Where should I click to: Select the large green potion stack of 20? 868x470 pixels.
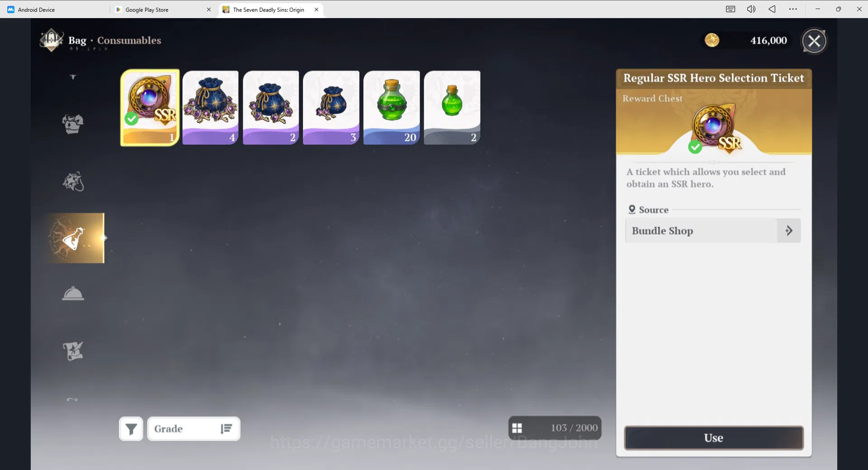tap(392, 108)
